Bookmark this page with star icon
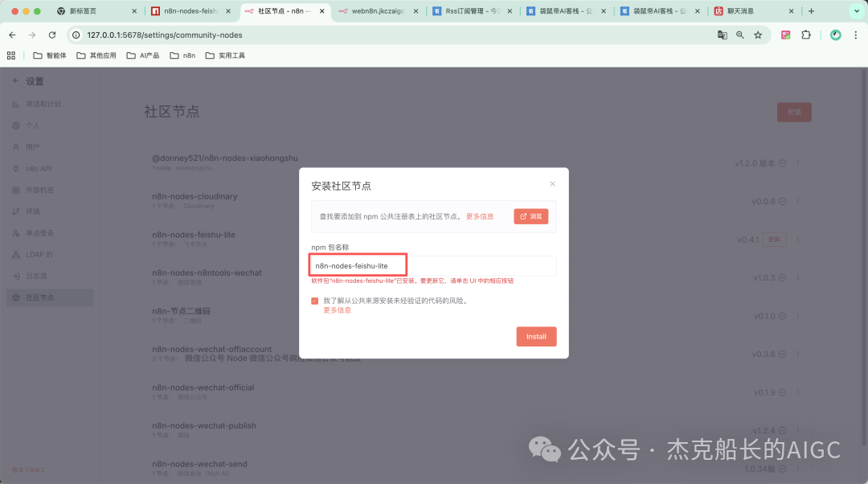This screenshot has height=484, width=868. point(758,35)
